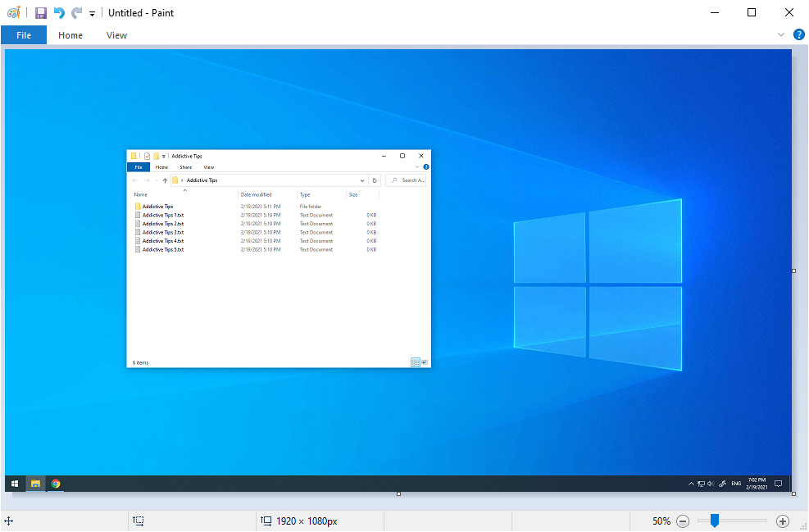Screen dimensions: 809x532
Task: Open the File menu tab
Action: pyautogui.click(x=24, y=35)
